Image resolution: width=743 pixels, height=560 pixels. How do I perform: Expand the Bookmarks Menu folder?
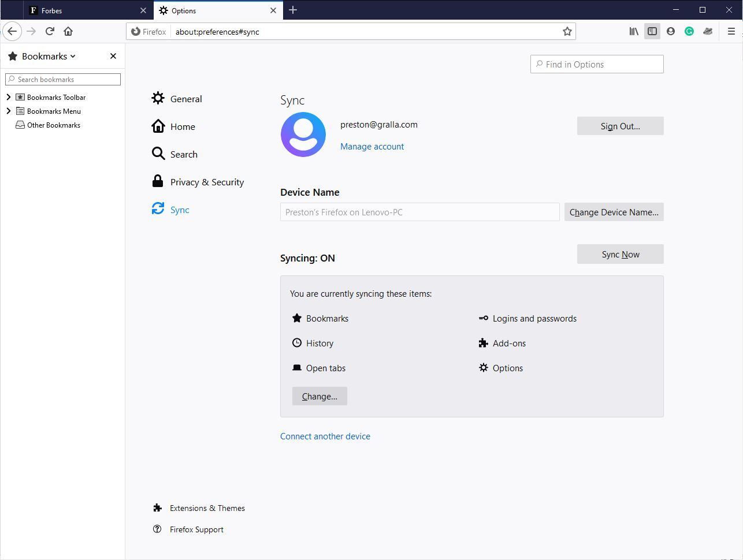[9, 111]
